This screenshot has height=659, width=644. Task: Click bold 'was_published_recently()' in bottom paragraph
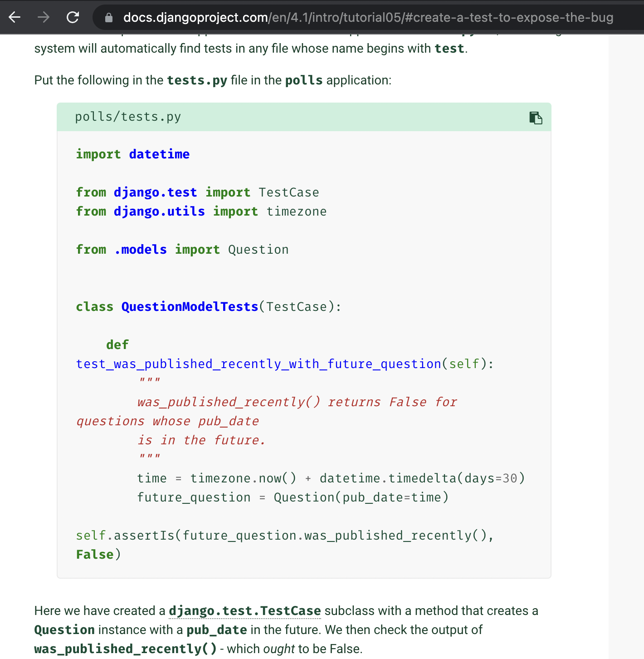pos(126,649)
